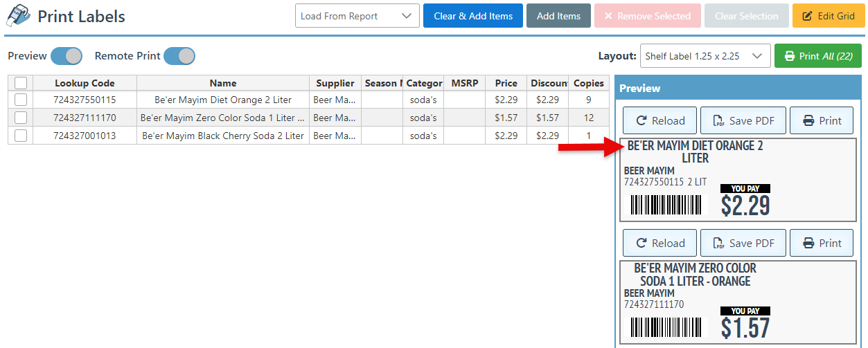Click the Add Items button

click(558, 16)
